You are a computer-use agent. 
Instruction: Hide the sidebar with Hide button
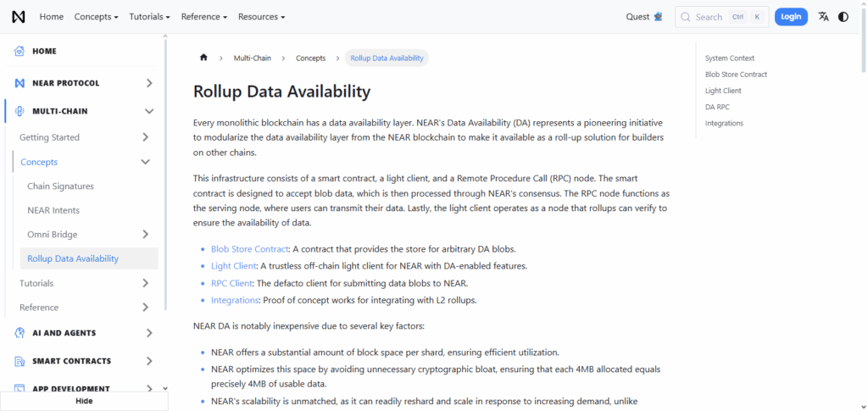(84, 401)
